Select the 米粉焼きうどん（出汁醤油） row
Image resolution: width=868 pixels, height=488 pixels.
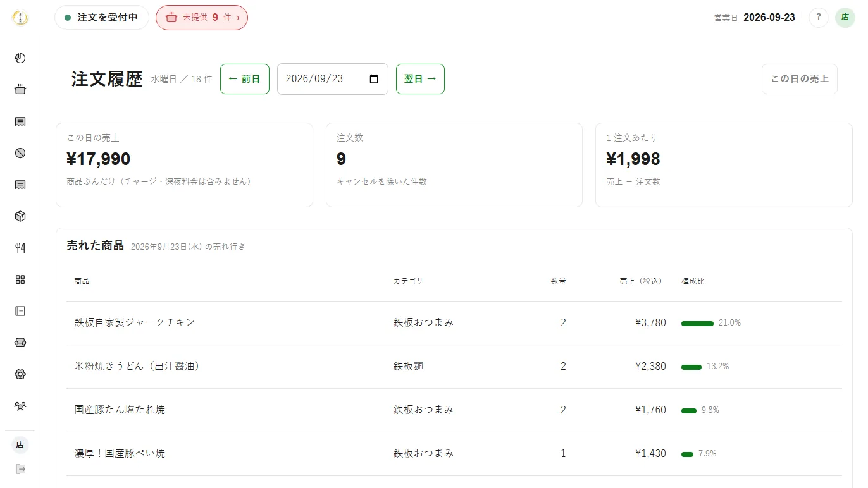click(454, 367)
